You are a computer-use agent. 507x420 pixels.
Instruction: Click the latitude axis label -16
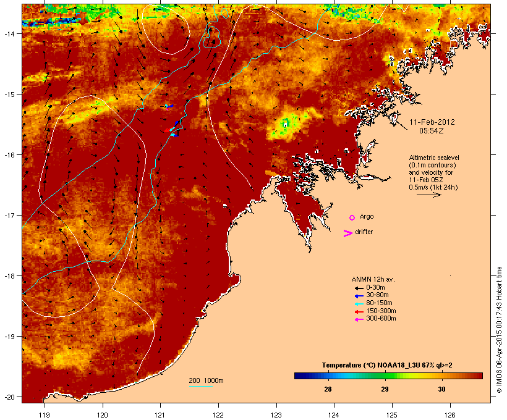(9, 155)
